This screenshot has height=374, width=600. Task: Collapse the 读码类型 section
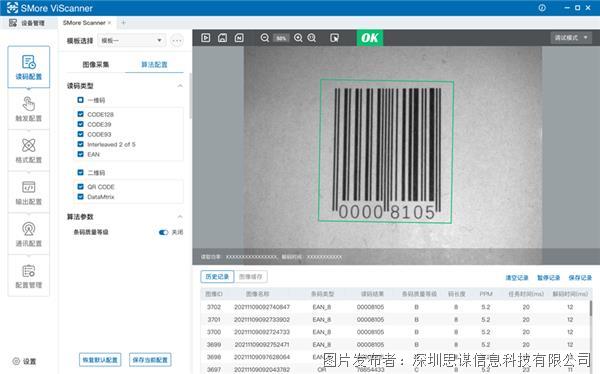pyautogui.click(x=180, y=86)
